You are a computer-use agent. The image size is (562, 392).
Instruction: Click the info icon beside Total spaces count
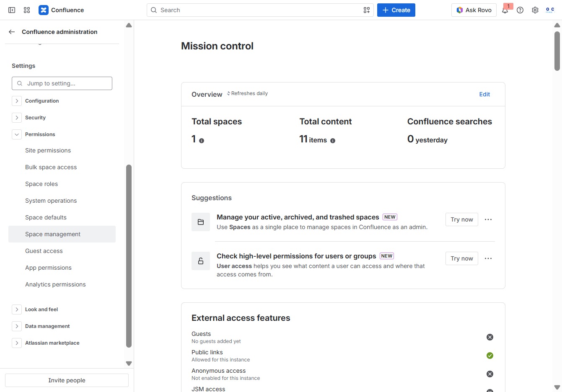pyautogui.click(x=202, y=141)
